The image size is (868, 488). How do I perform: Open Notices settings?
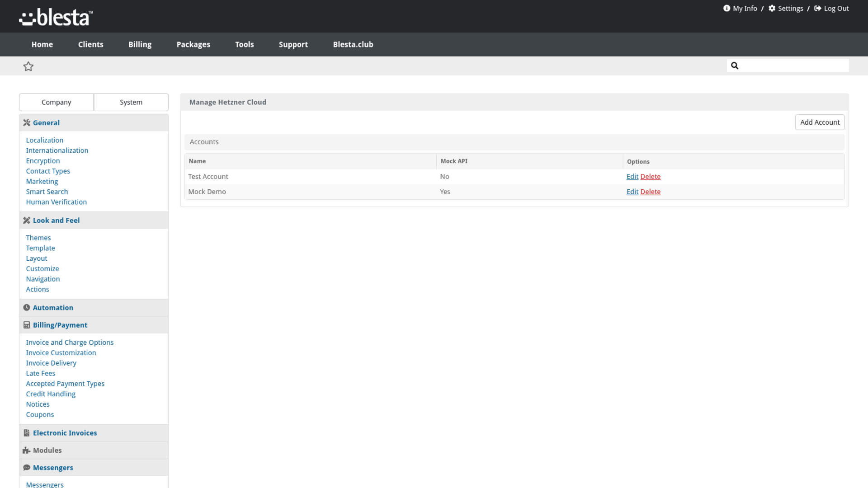pyautogui.click(x=38, y=404)
